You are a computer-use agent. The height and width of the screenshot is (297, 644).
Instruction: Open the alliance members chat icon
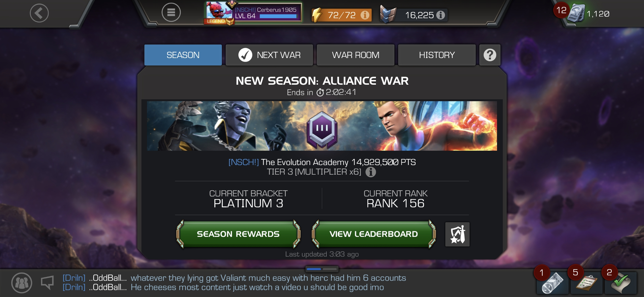point(21,283)
